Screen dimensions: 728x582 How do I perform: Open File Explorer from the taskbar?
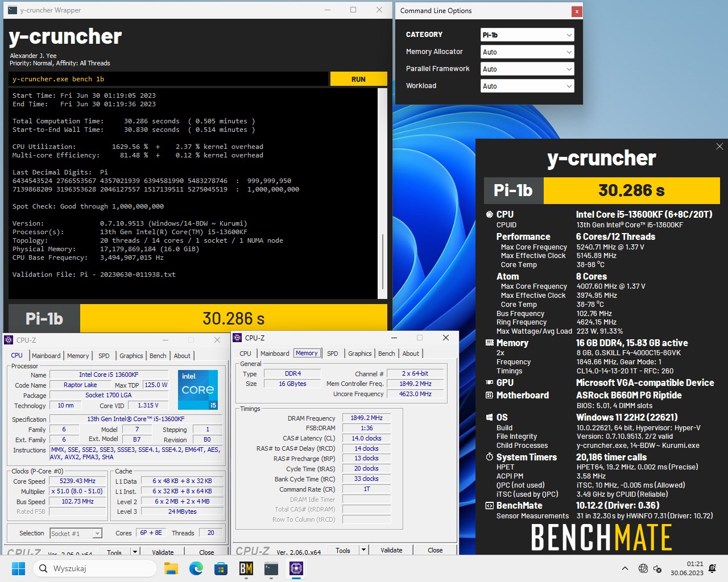[171, 568]
